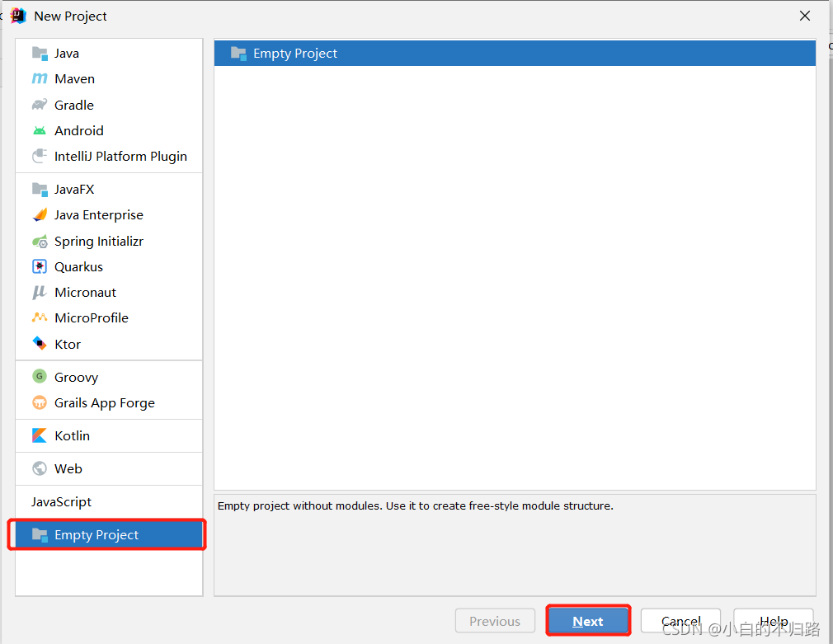Image resolution: width=833 pixels, height=644 pixels.
Task: Click the Micronaut mu icon
Action: coord(40,292)
